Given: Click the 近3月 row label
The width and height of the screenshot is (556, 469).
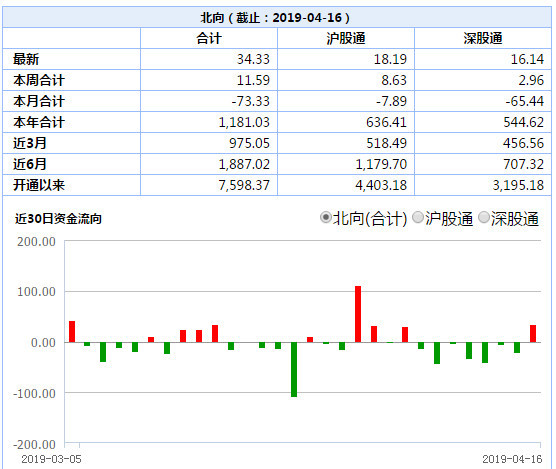Looking at the screenshot, I should tap(30, 143).
